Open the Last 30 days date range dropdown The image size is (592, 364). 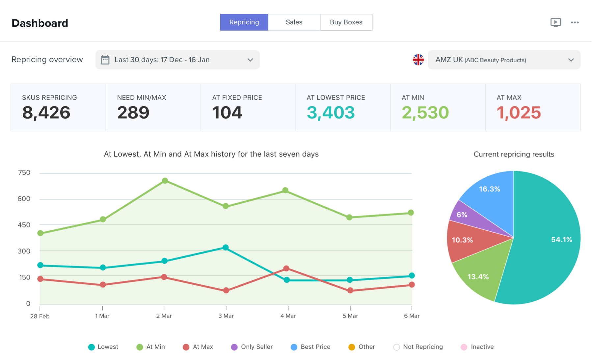click(x=177, y=60)
